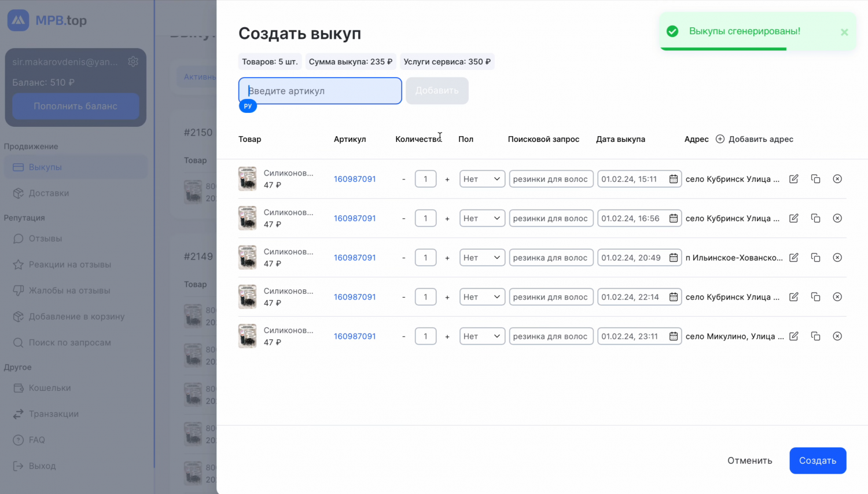Focus the Введите артикул input field

coord(320,91)
